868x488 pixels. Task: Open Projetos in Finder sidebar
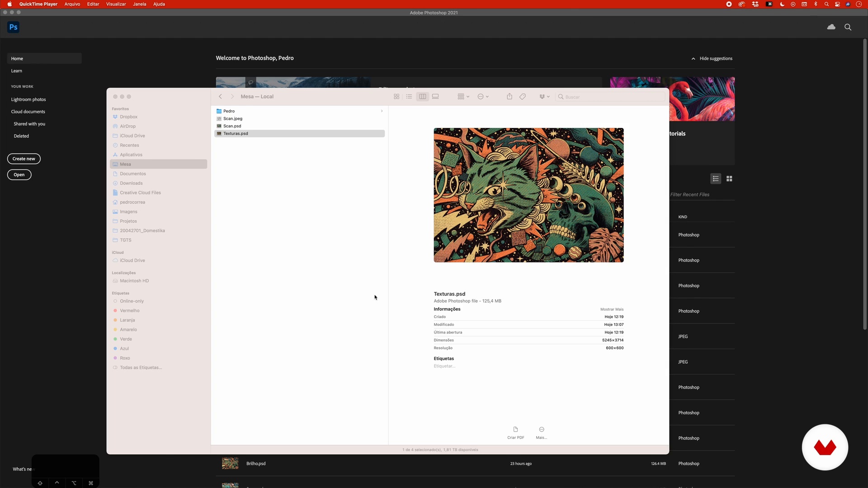coord(158,221)
